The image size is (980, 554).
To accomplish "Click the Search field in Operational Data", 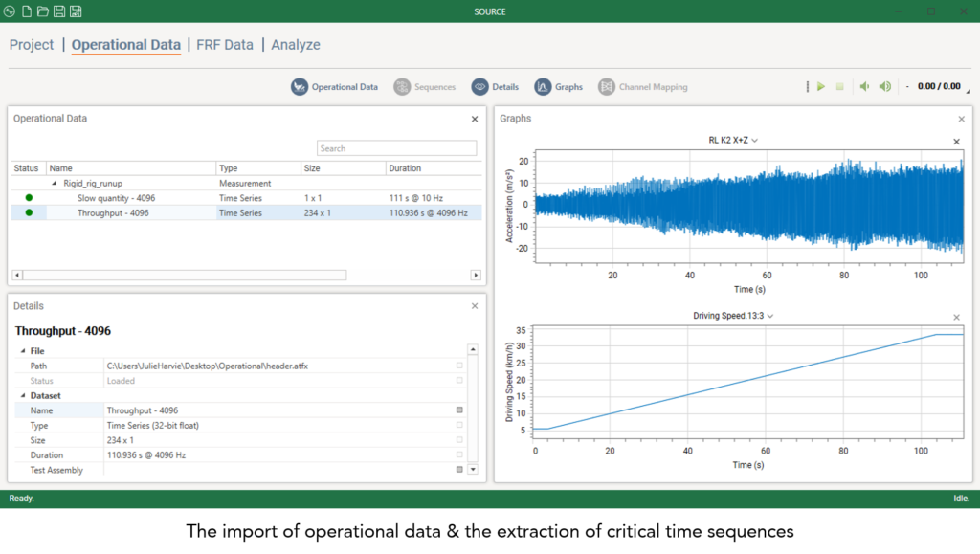I will coord(396,148).
